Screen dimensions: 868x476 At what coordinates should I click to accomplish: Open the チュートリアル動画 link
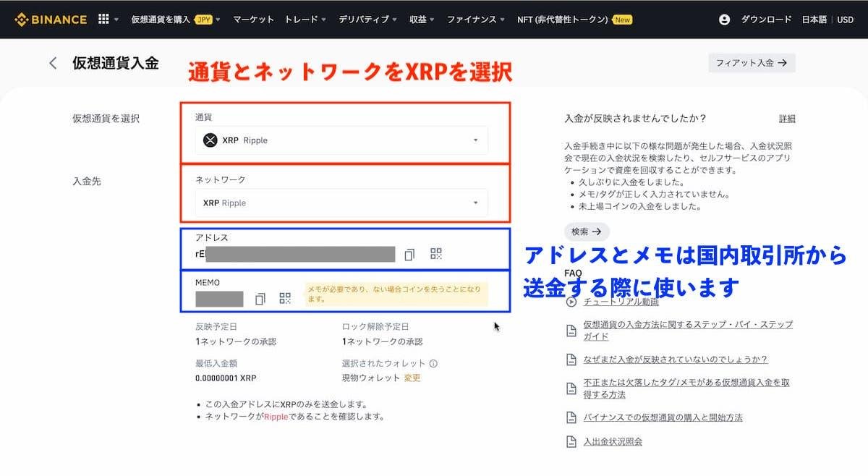[x=621, y=302]
